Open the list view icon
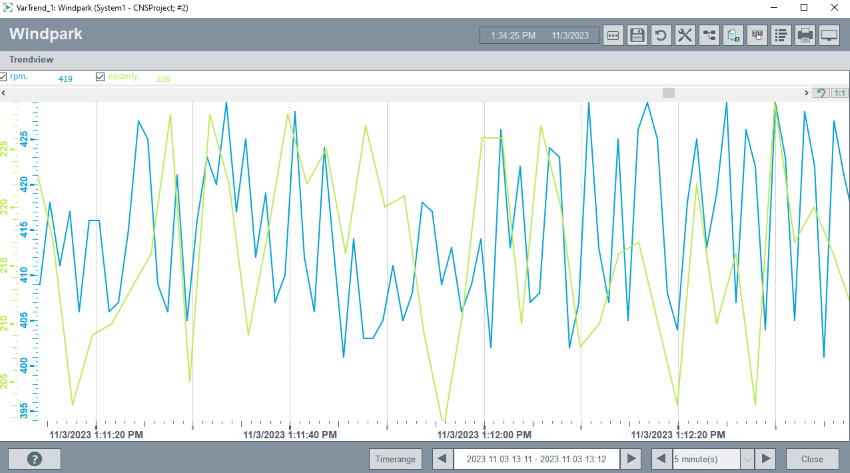The image size is (850, 473). (x=781, y=35)
